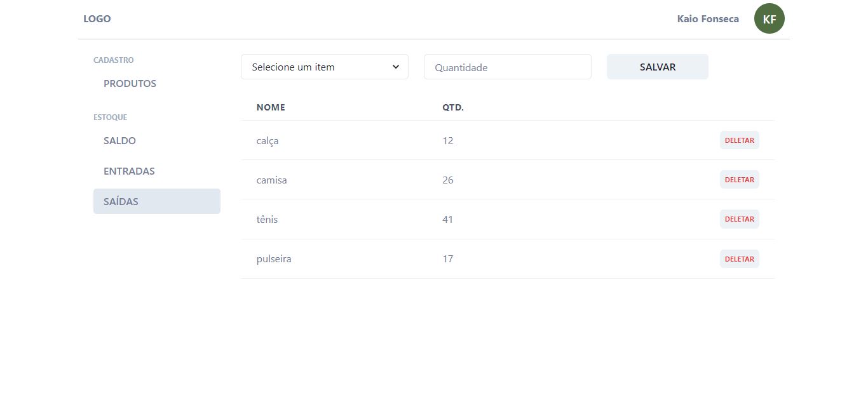
Task: Expand the item selection combo box
Action: 324,66
